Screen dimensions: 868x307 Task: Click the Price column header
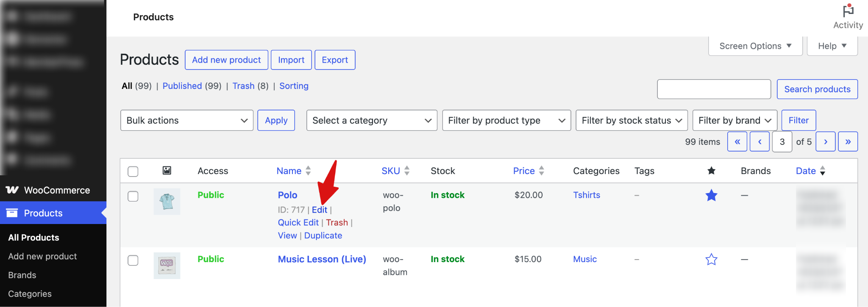tap(524, 171)
